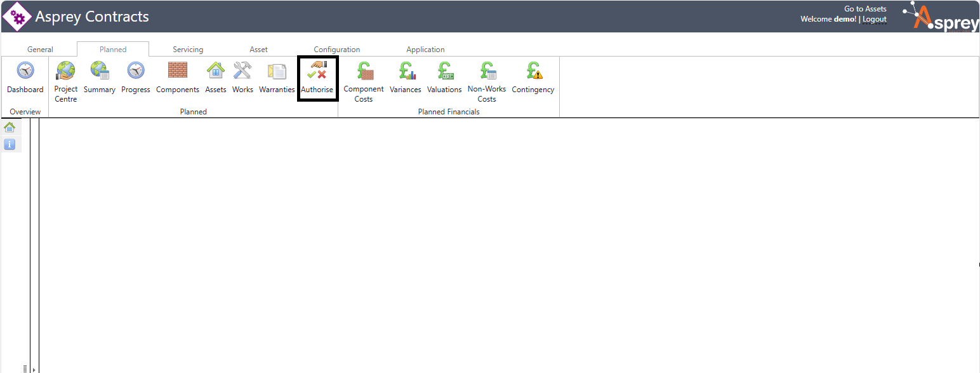The image size is (980, 373).
Task: Click the blue info icon in sidebar
Action: [x=10, y=144]
